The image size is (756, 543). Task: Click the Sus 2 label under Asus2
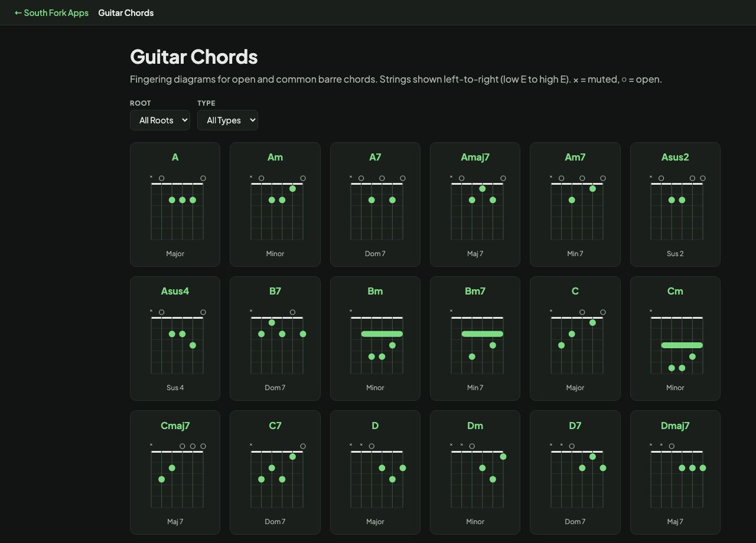tap(675, 254)
